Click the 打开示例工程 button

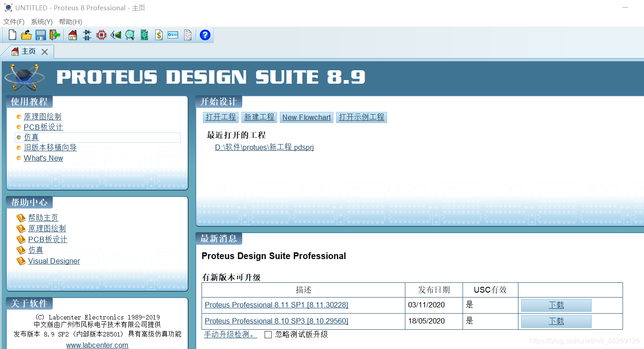pos(362,117)
